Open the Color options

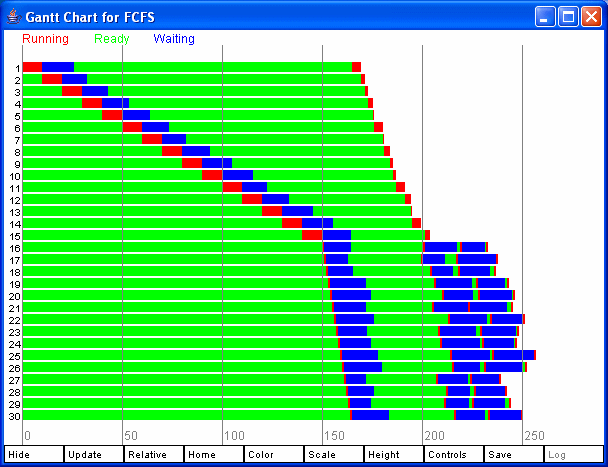click(x=274, y=454)
